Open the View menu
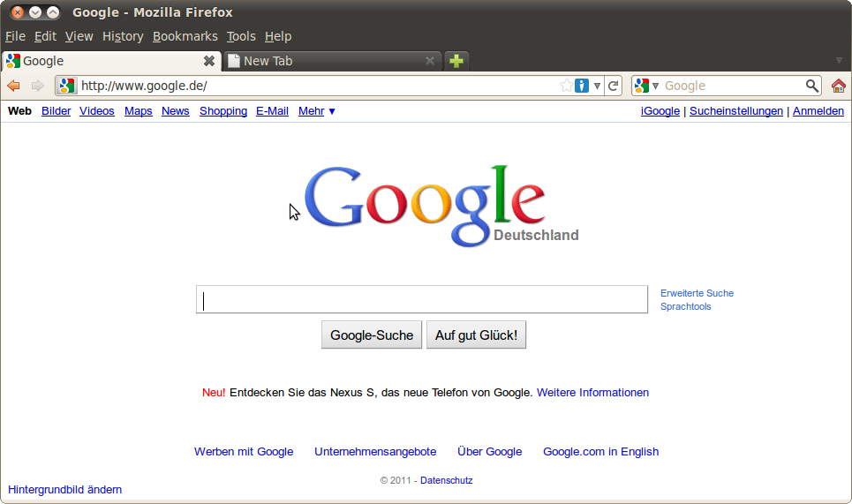The height and width of the screenshot is (504, 852). pyautogui.click(x=79, y=36)
